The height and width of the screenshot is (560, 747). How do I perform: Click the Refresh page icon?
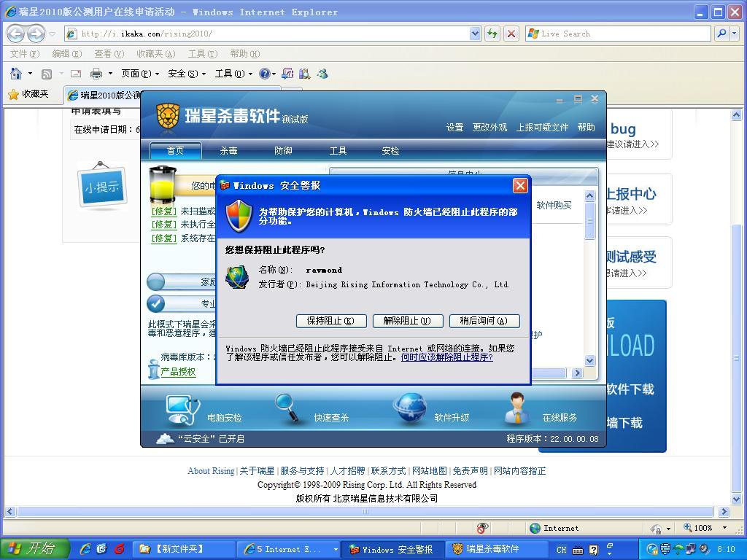coord(492,34)
